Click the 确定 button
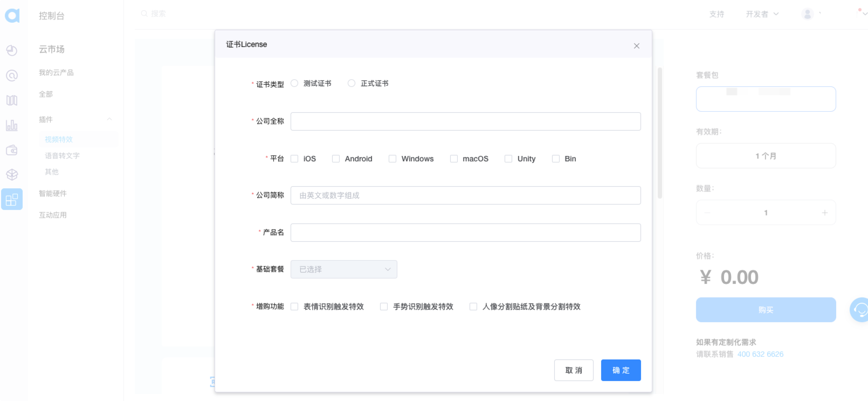 (x=621, y=370)
